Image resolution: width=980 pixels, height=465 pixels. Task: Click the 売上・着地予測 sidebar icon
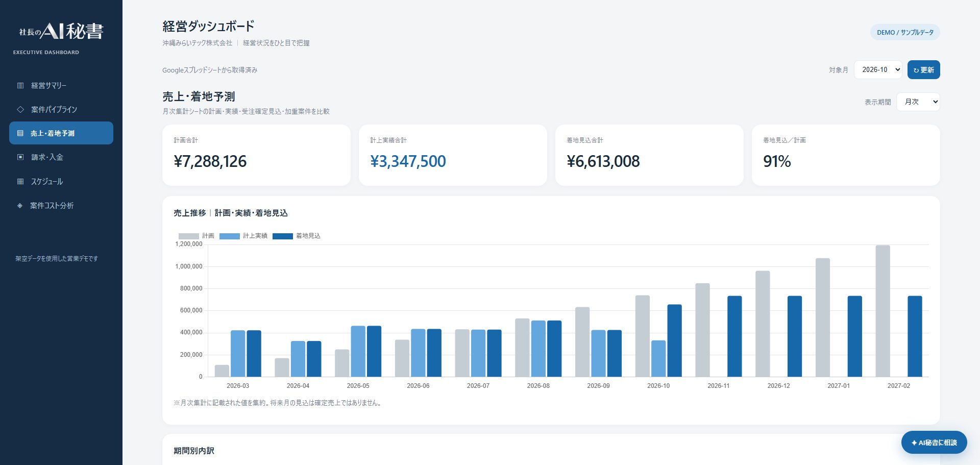(20, 133)
